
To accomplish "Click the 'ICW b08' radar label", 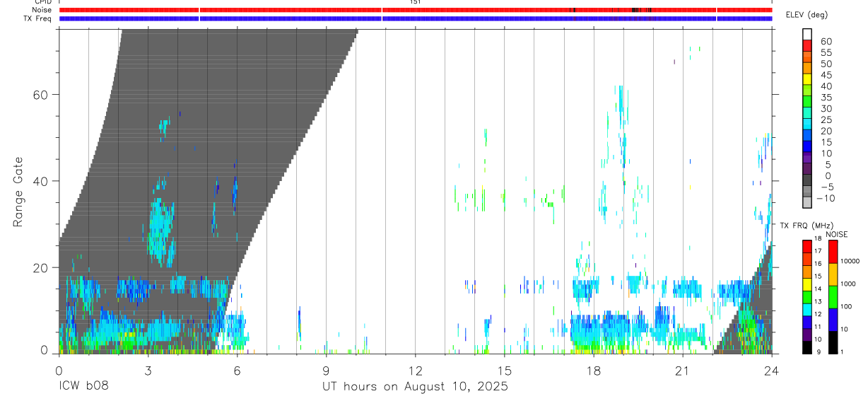I will (x=82, y=387).
